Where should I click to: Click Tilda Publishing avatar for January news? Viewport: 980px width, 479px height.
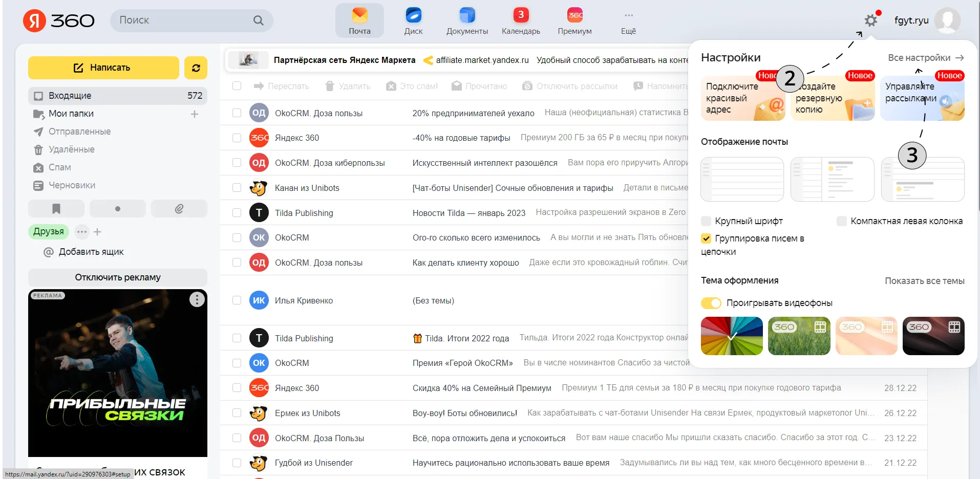click(x=259, y=213)
